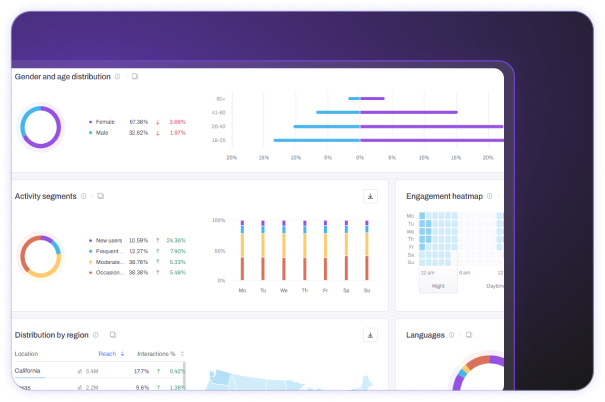Click copy icon beside Gender and age distribution
Screen dimensions: 605x402
pyautogui.click(x=135, y=76)
